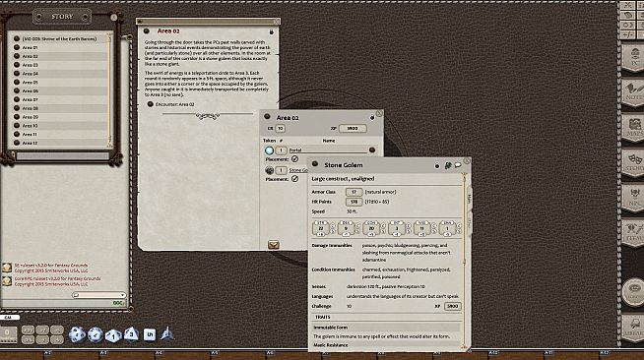Click the Stone Golem token image in encounter
This screenshot has height=360, width=644.
point(269,170)
